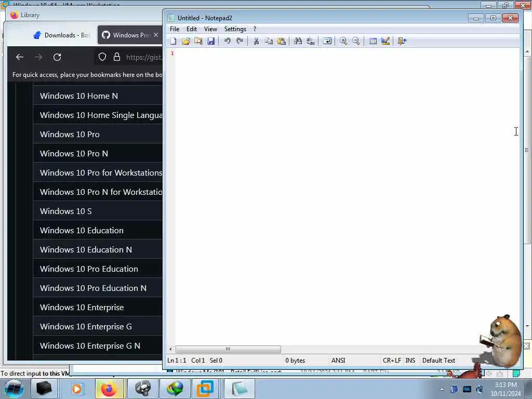Viewport: 532px width, 399px height.
Task: Show hidden tray icons arrow
Action: click(x=442, y=389)
